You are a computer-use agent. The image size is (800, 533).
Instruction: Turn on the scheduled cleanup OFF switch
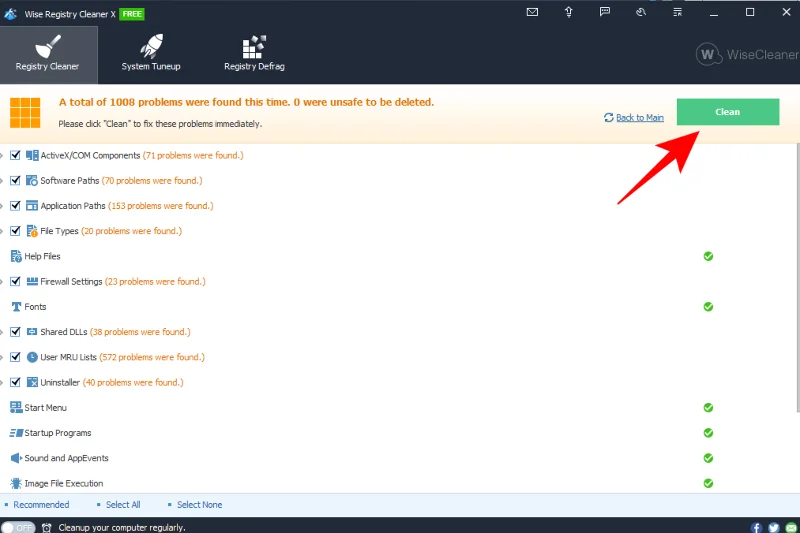(18, 527)
